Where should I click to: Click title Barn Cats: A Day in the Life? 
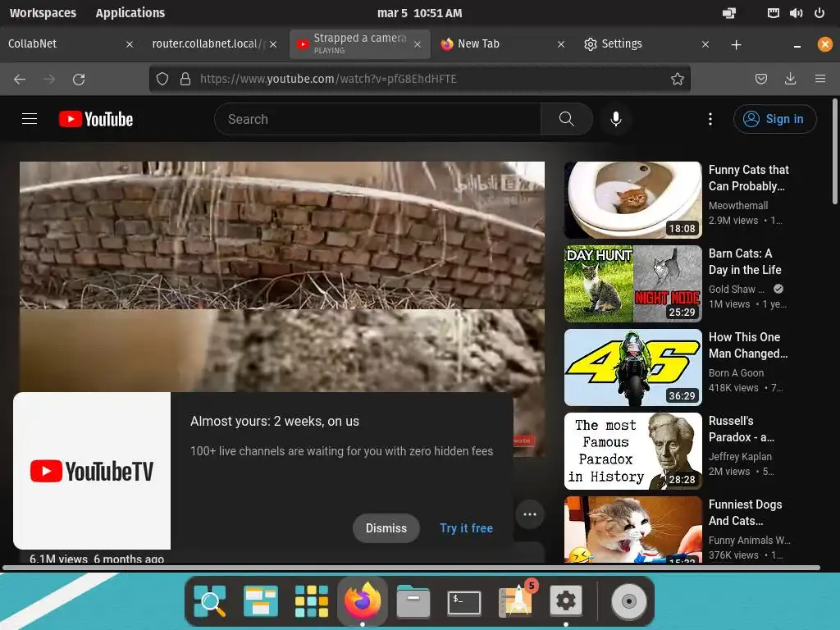[x=745, y=262]
